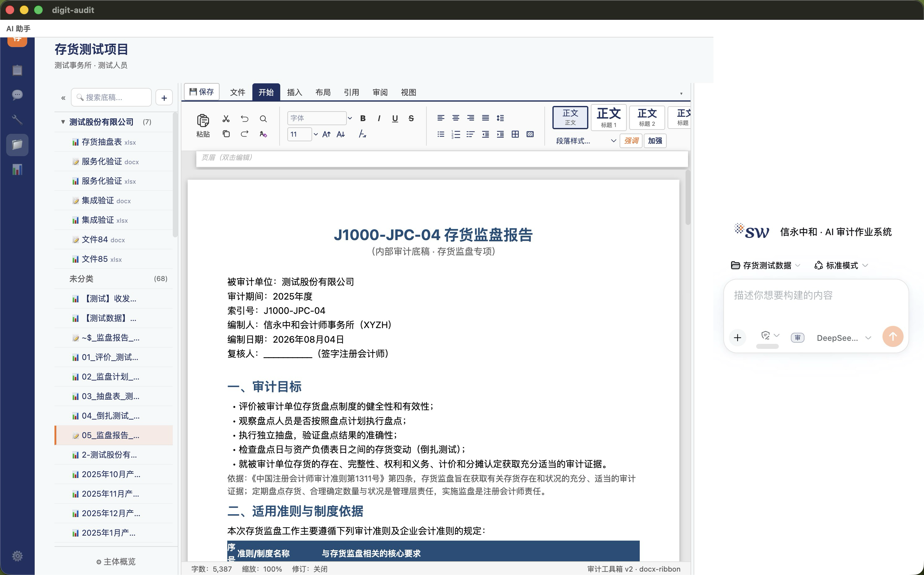924x575 pixels.
Task: Switch to the 布局 ribbon tab
Action: coord(323,92)
